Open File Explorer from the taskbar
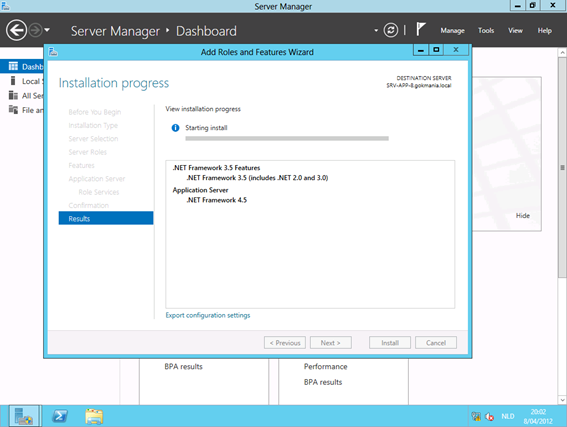Image resolution: width=567 pixels, height=427 pixels. click(x=94, y=416)
